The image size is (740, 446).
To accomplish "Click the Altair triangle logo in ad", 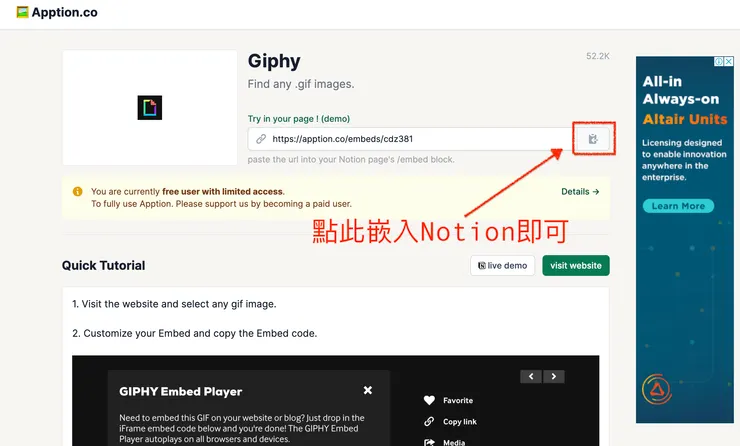I will tap(657, 389).
